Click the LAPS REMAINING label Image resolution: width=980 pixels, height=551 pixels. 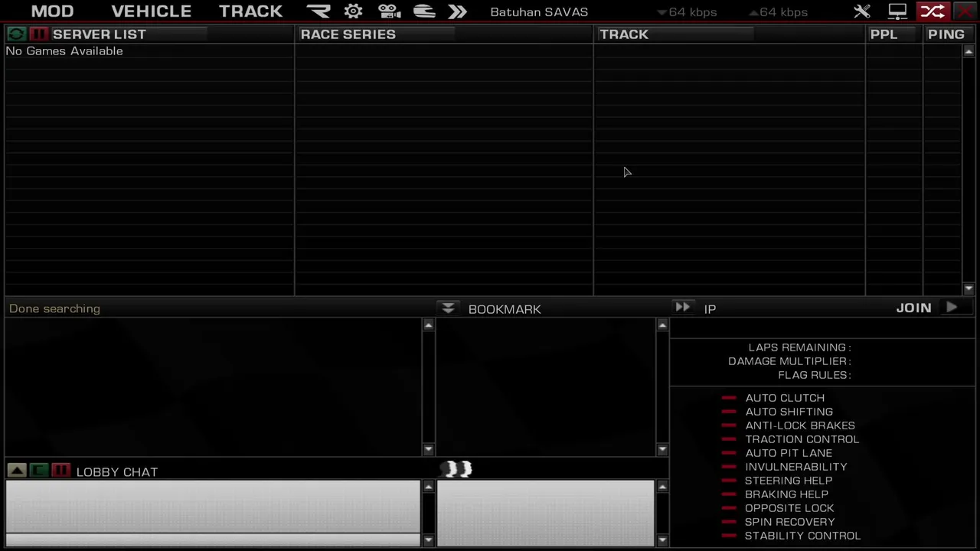[x=799, y=347]
